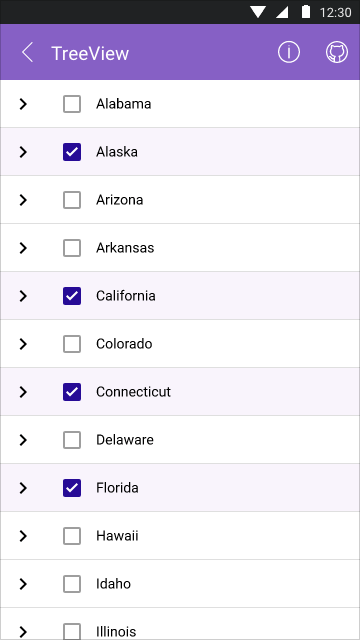The width and height of the screenshot is (360, 640).
Task: Open the info icon in the header
Action: tap(289, 53)
